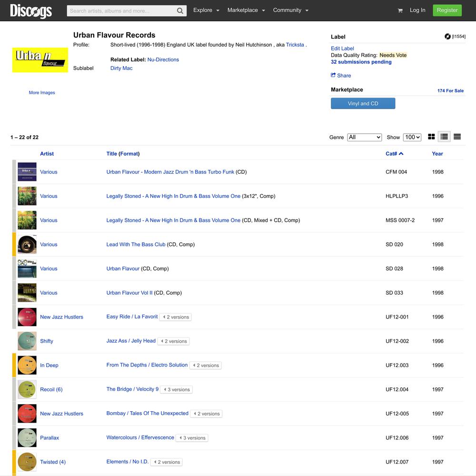This screenshot has width=476, height=476.
Task: Click the Discogs logo
Action: point(31,10)
